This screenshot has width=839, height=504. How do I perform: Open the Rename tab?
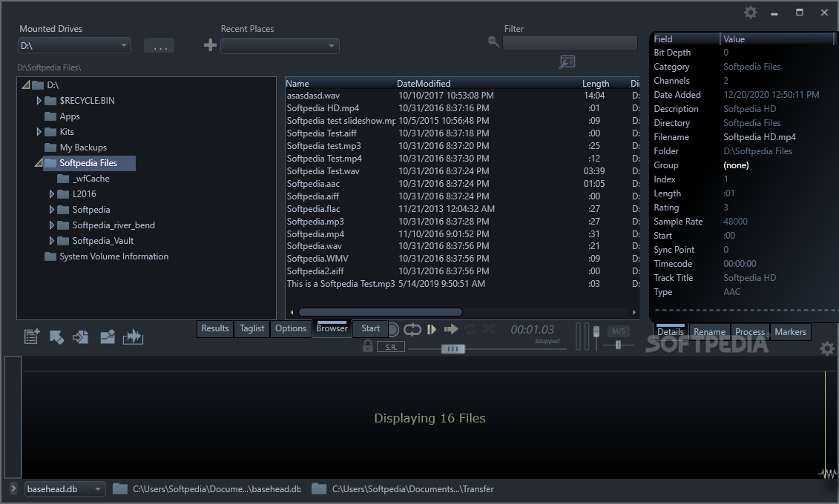point(709,332)
